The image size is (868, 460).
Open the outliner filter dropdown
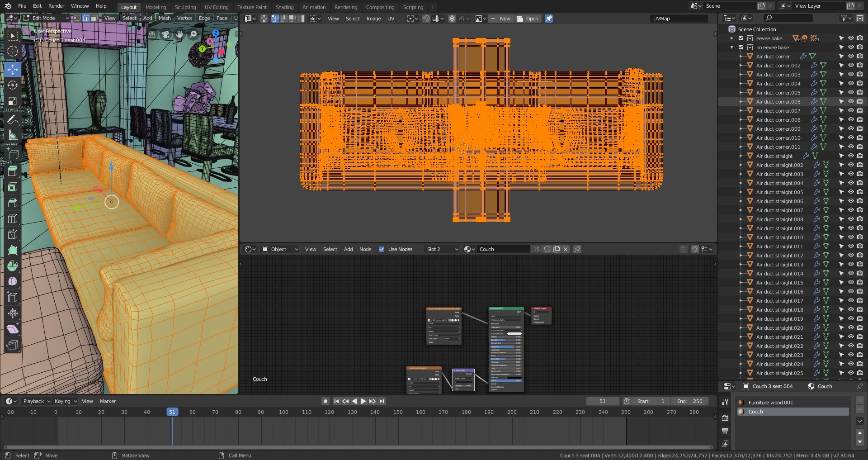(x=845, y=18)
